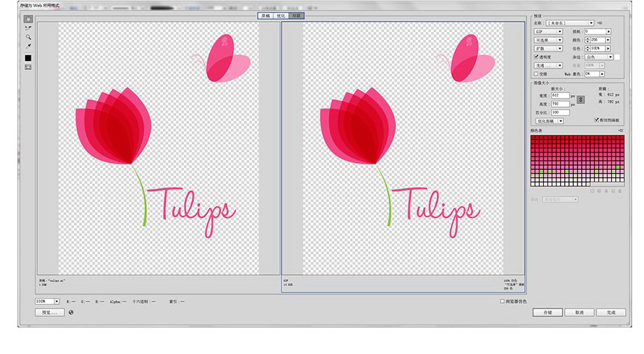Enable the 交错 interlaced checkbox
The width and height of the screenshot is (644, 354).
pos(536,73)
